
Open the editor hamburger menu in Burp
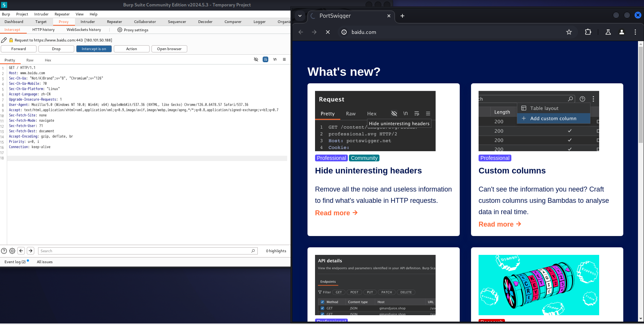[x=284, y=60]
